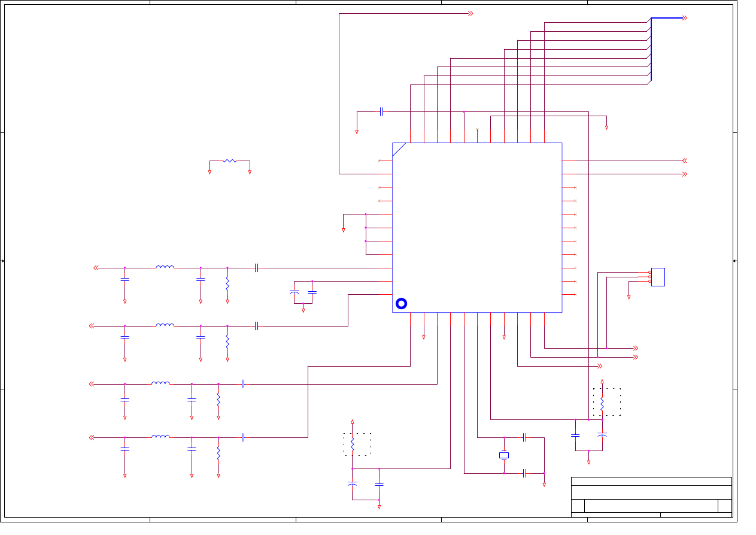Select the blue three-pin connector box
756x535 pixels.
tap(658, 277)
